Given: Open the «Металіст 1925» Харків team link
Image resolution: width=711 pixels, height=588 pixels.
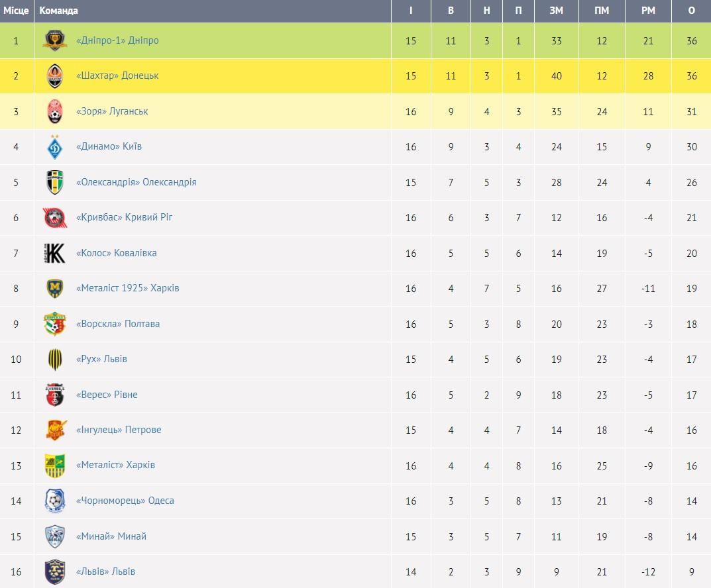Looking at the screenshot, I should pyautogui.click(x=127, y=288).
